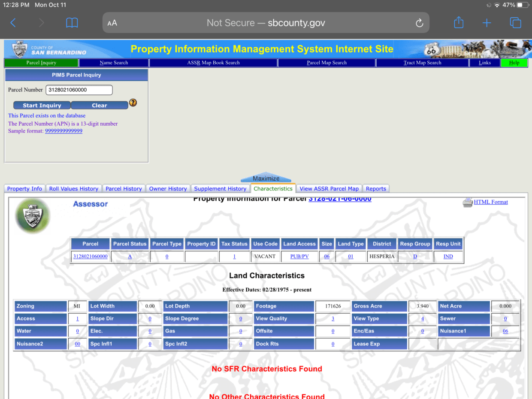
Task: Switch to the Parcel History tab
Action: pyautogui.click(x=124, y=189)
